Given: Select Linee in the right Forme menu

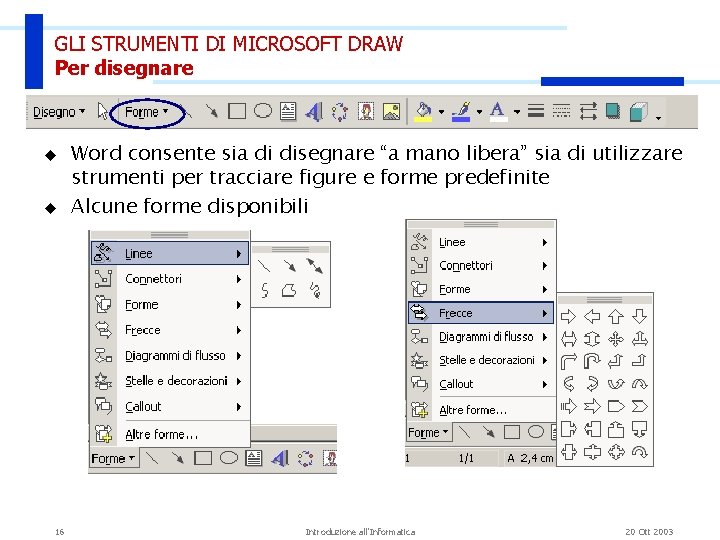Looking at the screenshot, I should coord(481,242).
